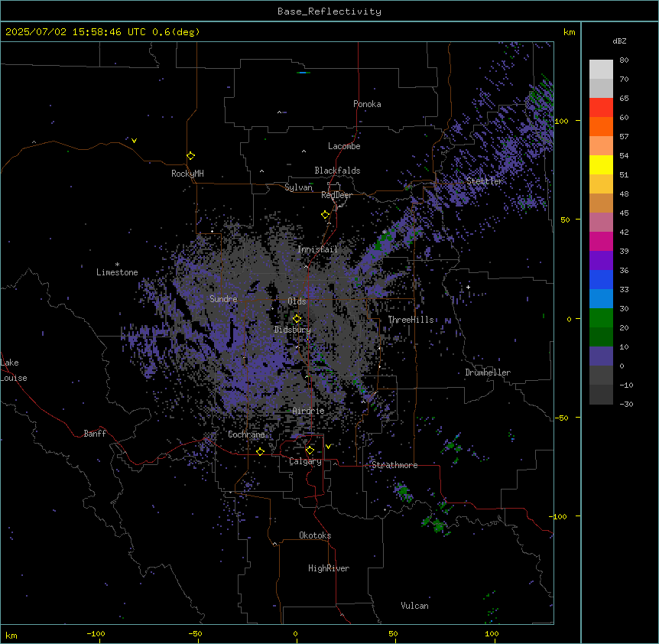This screenshot has height=644, width=659.
Task: Click the yellow diamond marker south of RedDeer
Action: click(x=326, y=215)
